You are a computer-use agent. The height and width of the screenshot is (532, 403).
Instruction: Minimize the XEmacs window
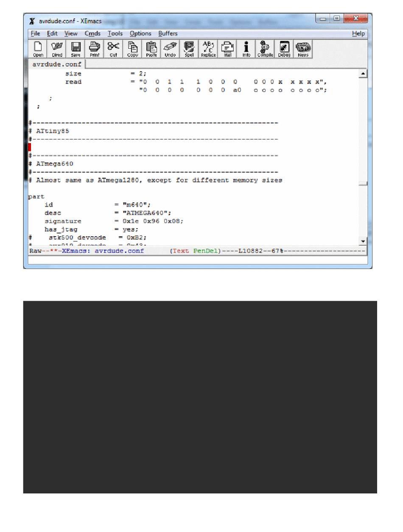click(x=324, y=19)
